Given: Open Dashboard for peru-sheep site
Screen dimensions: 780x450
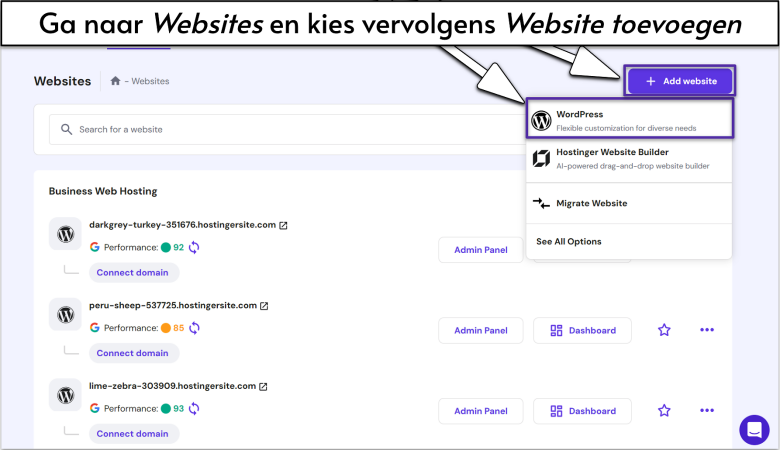Looking at the screenshot, I should point(583,330).
